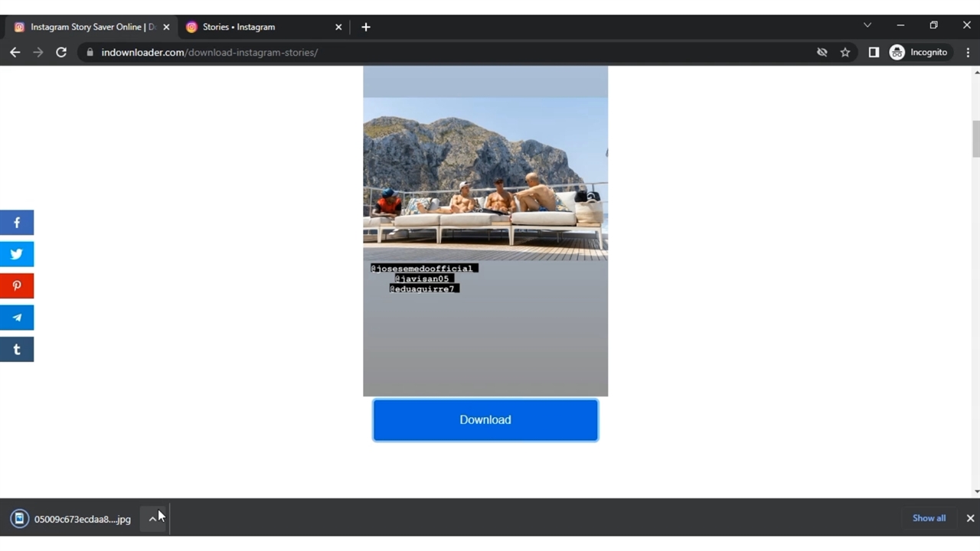Open Chrome three-dot menu

coord(968,53)
